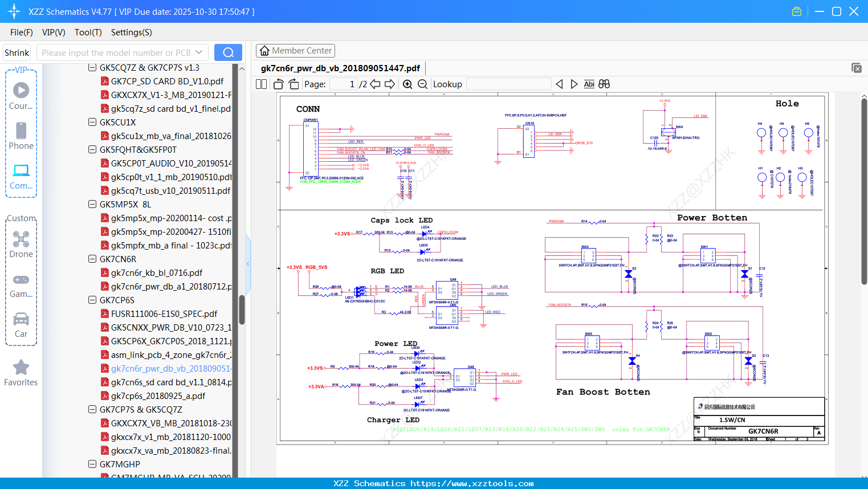The height and width of the screenshot is (489, 868).
Task: Open the Tool(T) menu
Action: point(88,32)
